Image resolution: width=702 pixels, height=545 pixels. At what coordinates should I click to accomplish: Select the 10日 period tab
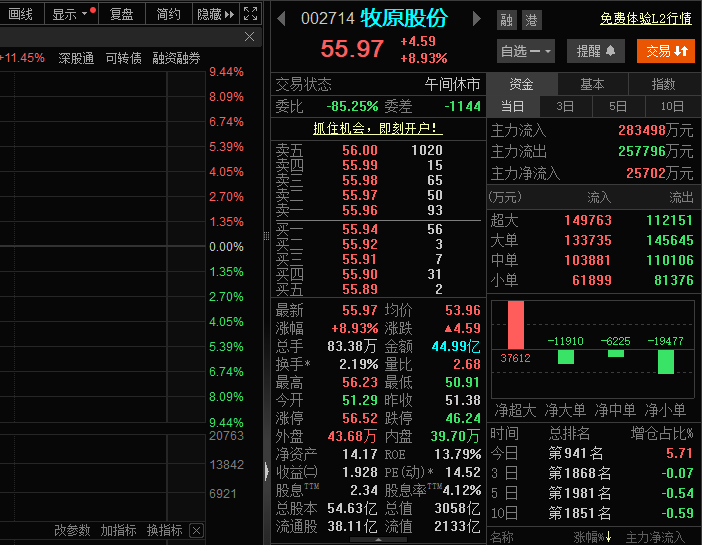(672, 106)
